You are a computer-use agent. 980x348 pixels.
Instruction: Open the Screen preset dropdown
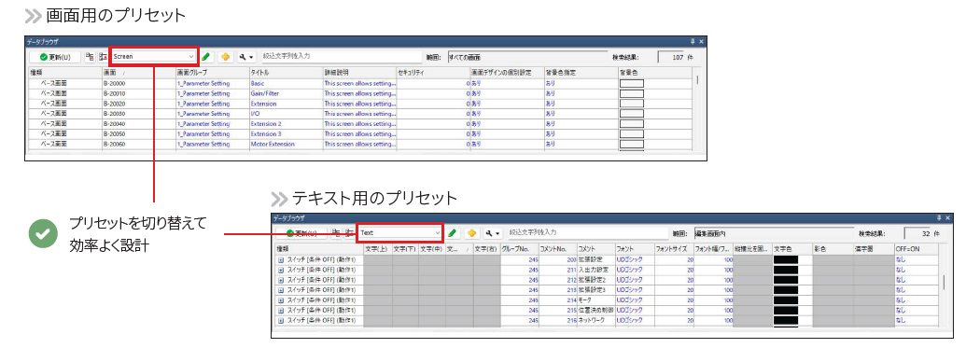154,56
